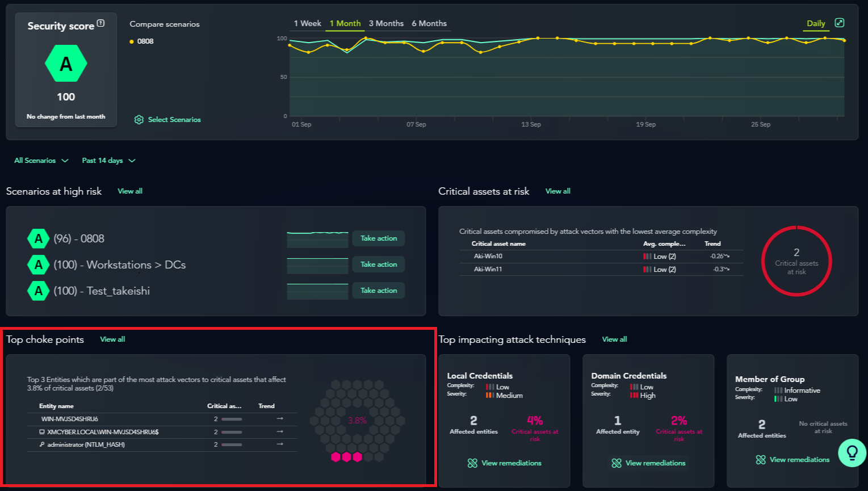Take action on Test_takeishi scenario
This screenshot has width=868, height=491.
pyautogui.click(x=379, y=291)
